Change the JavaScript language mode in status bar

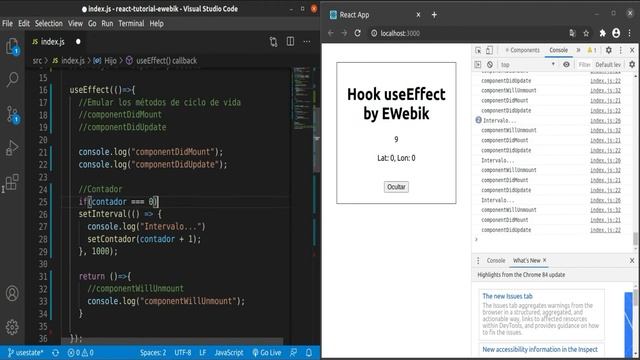229,353
